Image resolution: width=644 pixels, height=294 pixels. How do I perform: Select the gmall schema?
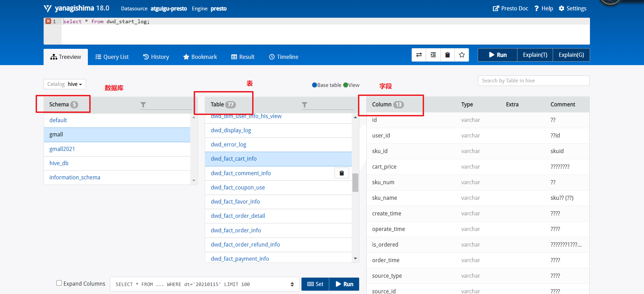pos(117,134)
